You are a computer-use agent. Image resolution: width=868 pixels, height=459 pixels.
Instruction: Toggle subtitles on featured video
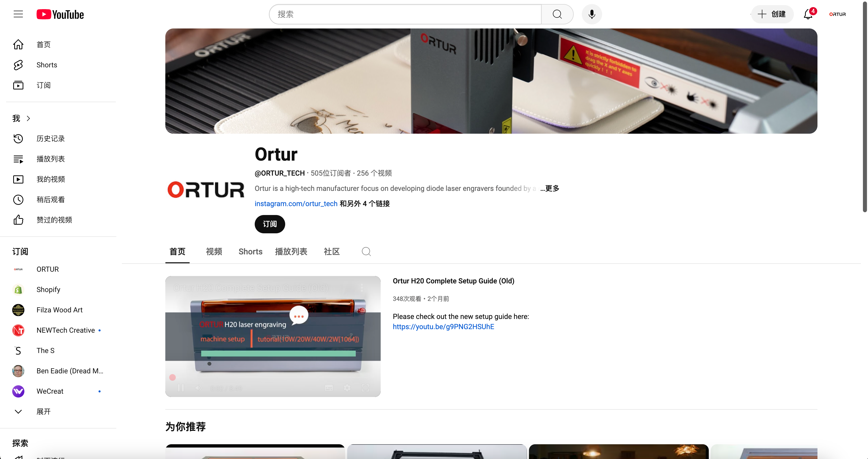click(x=329, y=388)
